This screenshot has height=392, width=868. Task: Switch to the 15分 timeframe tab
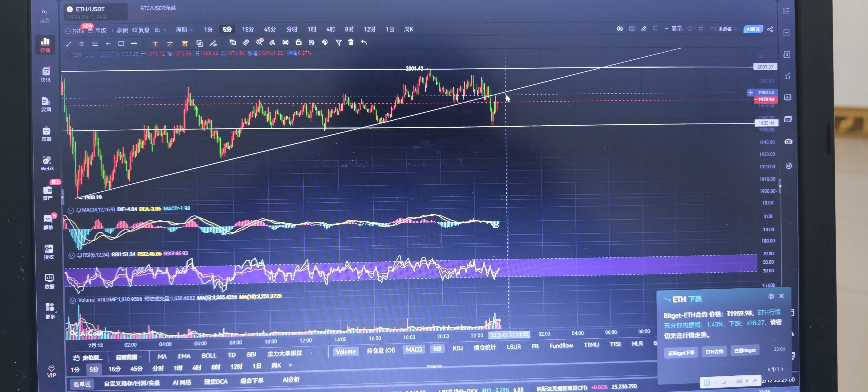tap(248, 30)
